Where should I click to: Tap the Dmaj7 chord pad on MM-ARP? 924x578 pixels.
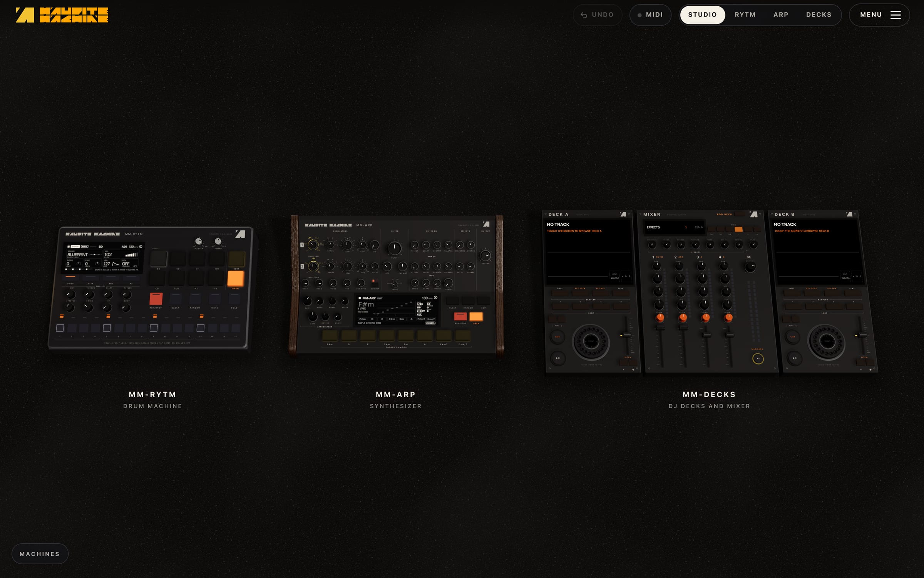tap(463, 336)
